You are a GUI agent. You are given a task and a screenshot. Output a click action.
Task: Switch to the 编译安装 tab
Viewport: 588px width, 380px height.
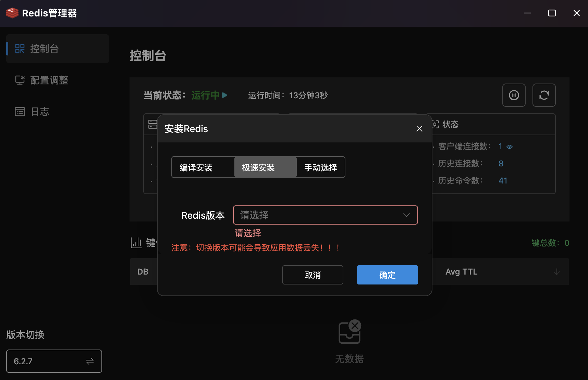point(203,167)
